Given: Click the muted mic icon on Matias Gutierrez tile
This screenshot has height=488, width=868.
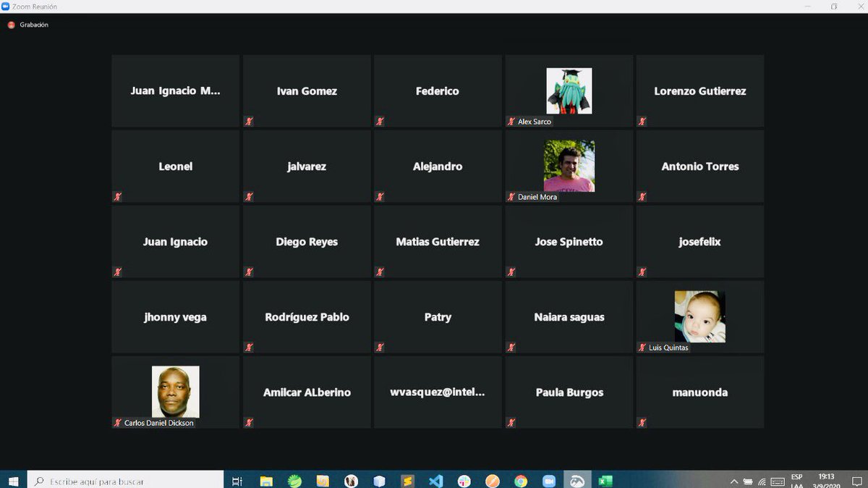Looking at the screenshot, I should tap(380, 272).
